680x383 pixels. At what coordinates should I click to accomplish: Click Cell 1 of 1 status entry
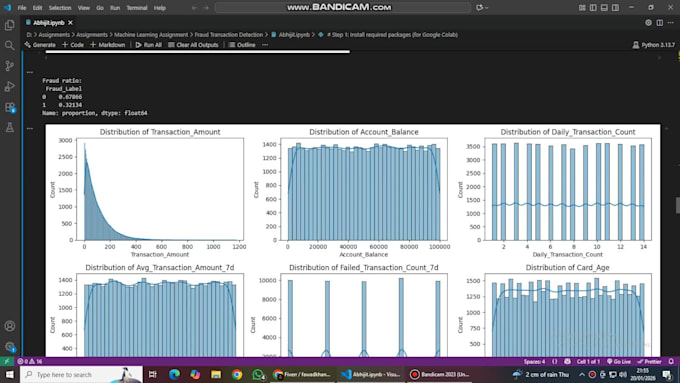point(588,361)
